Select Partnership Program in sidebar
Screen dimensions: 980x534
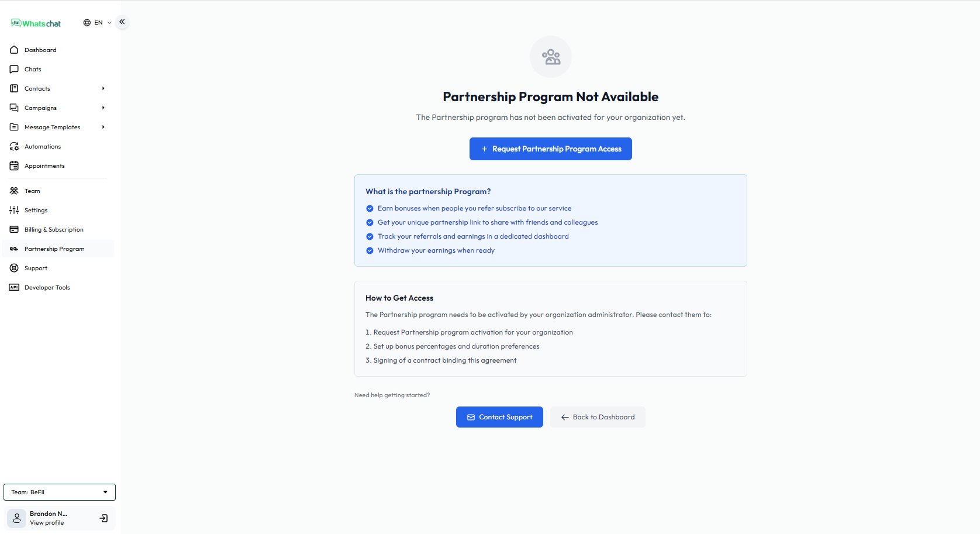pos(54,249)
